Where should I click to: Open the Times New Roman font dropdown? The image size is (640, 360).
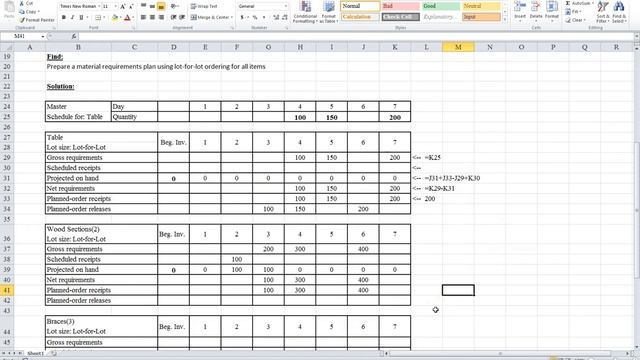tap(98, 7)
